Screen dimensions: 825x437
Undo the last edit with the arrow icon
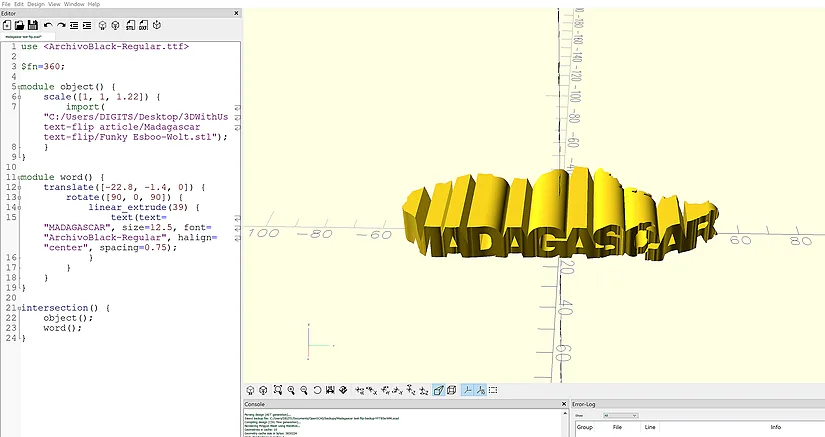pyautogui.click(x=48, y=25)
